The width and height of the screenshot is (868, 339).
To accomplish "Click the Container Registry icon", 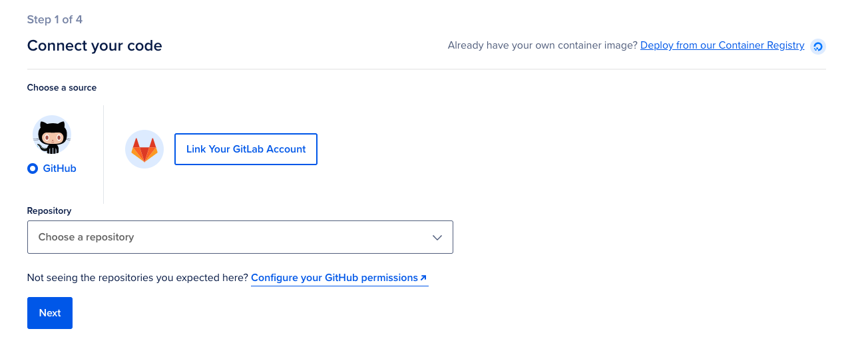I will tap(818, 46).
